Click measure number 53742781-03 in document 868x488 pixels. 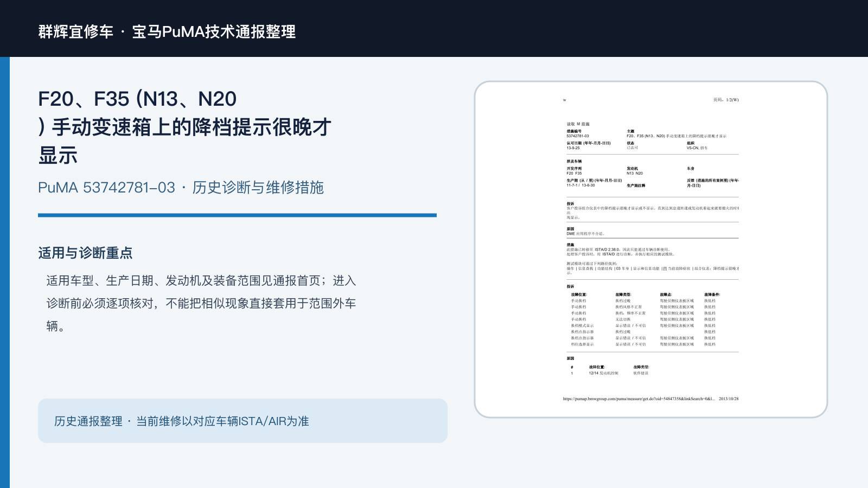coord(578,136)
